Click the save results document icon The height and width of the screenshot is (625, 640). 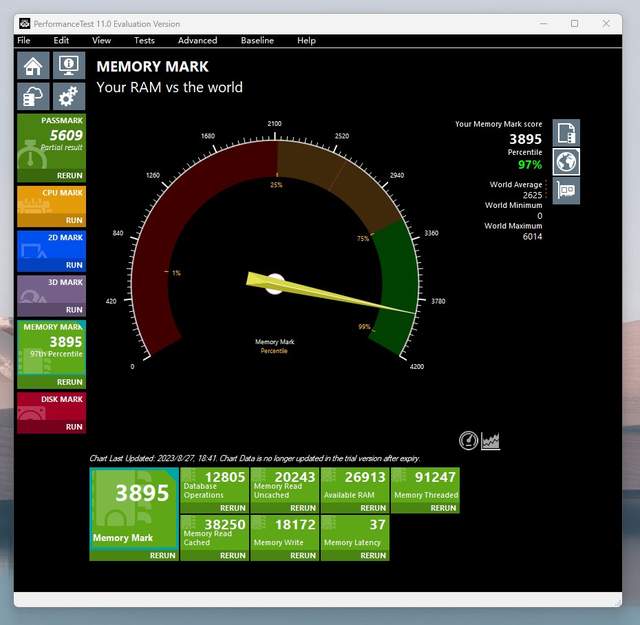[566, 133]
